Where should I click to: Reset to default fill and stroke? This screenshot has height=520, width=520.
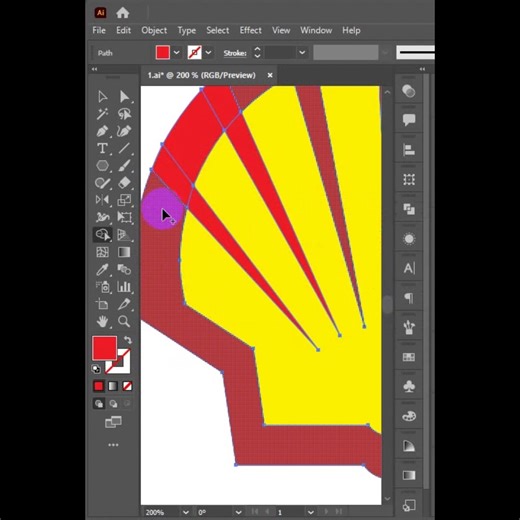coord(96,369)
